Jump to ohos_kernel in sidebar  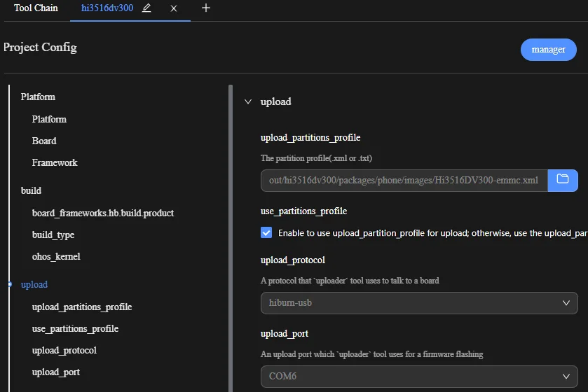point(56,257)
